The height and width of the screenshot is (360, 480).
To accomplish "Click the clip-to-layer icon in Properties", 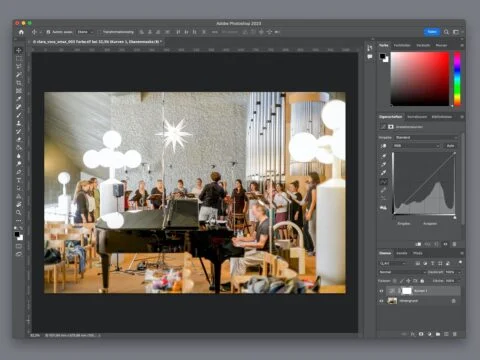I will tap(418, 244).
